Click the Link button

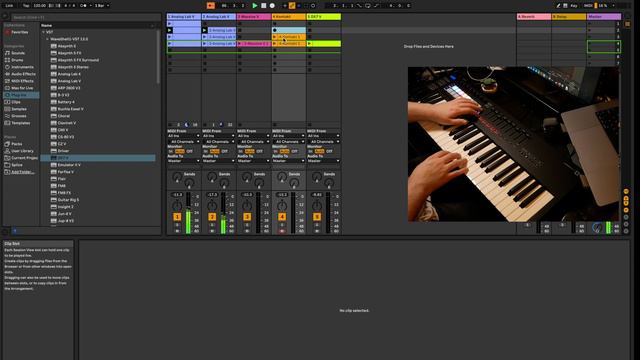pyautogui.click(x=9, y=6)
